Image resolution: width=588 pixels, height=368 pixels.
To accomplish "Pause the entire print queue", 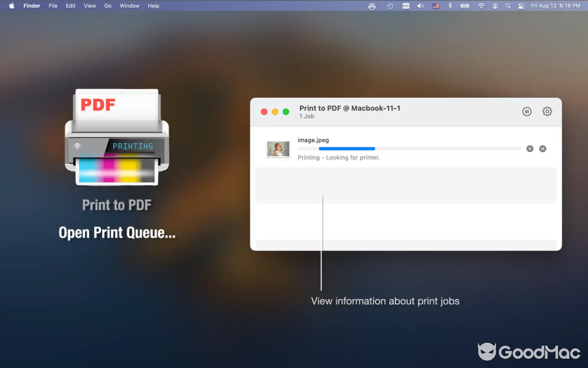I will [526, 111].
